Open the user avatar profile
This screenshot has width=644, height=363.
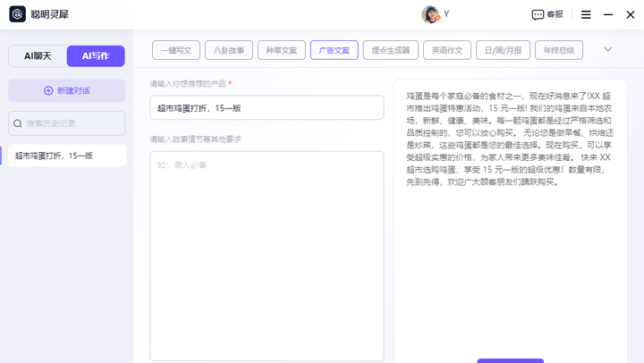(430, 14)
